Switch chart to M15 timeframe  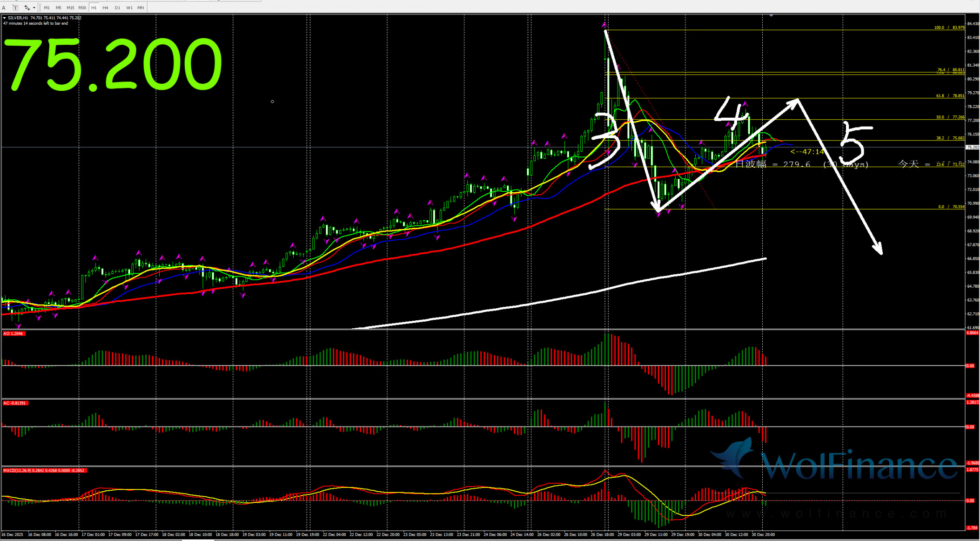coord(70,7)
